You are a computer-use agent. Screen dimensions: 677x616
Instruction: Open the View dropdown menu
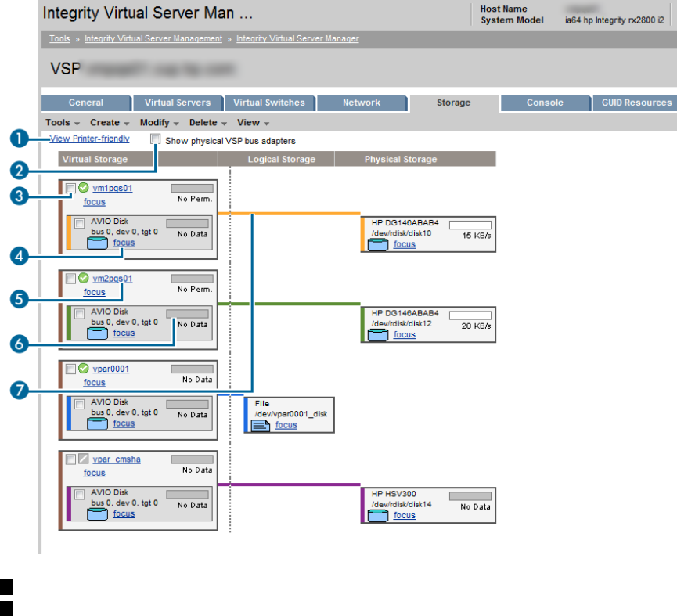click(x=253, y=123)
